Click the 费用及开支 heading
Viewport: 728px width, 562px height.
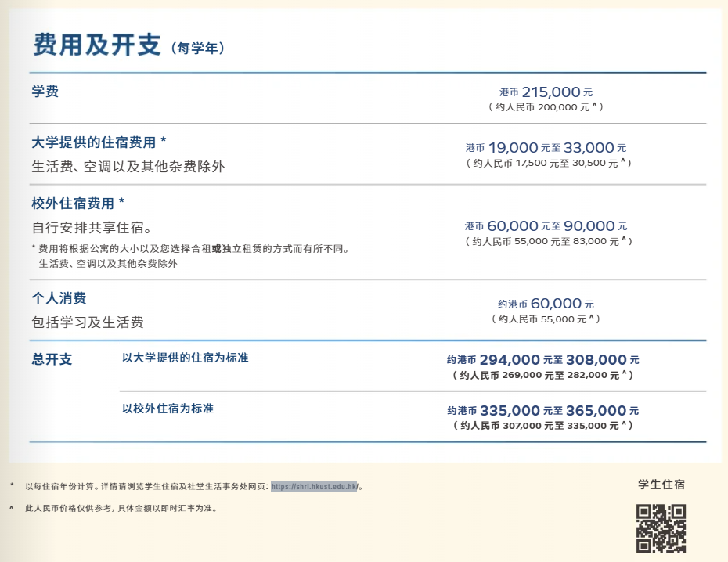[96, 45]
